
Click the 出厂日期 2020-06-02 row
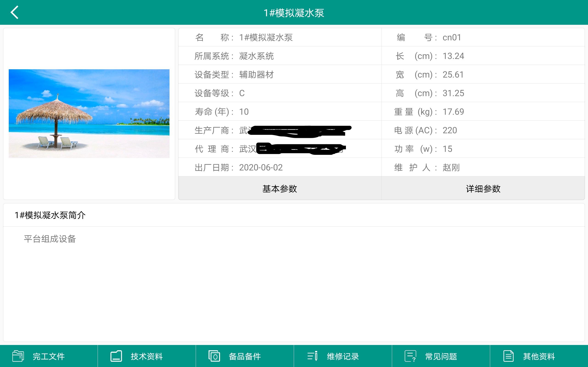click(260, 167)
